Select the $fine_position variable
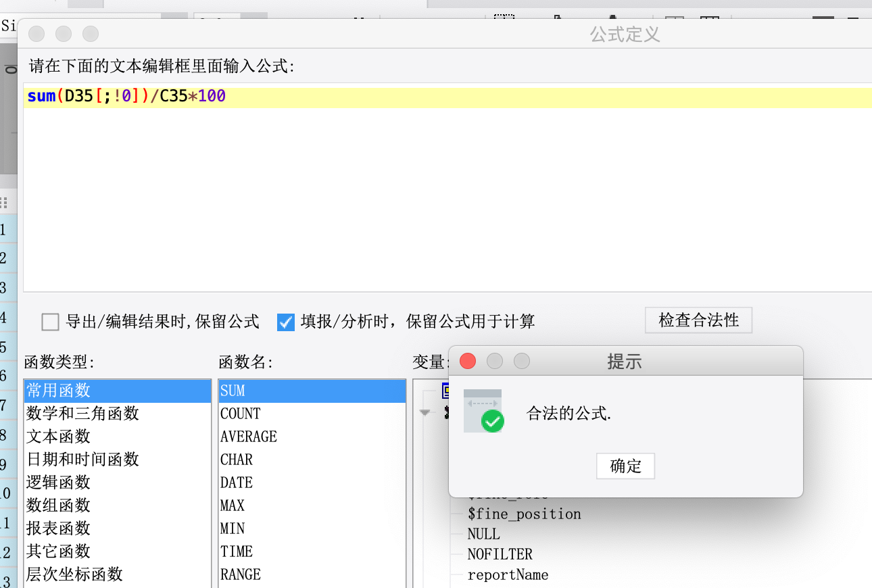Screen dimensions: 872x588 click(x=524, y=514)
